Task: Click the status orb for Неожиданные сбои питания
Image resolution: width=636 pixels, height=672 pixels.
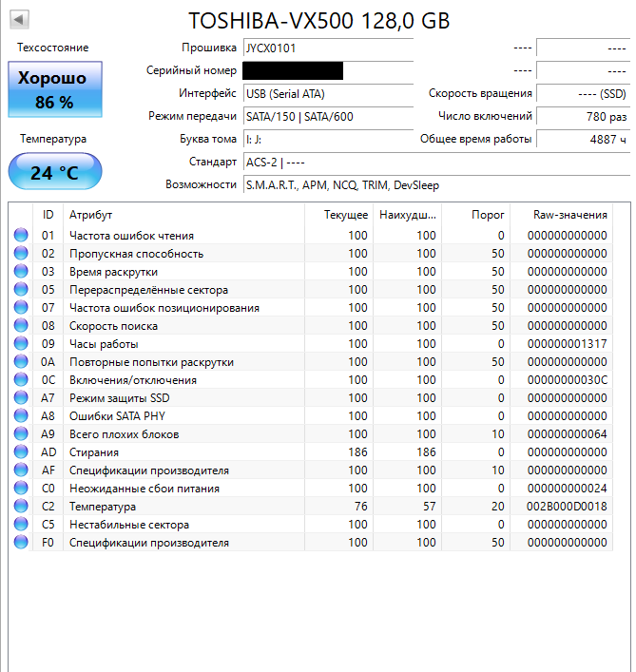Action: 21,488
